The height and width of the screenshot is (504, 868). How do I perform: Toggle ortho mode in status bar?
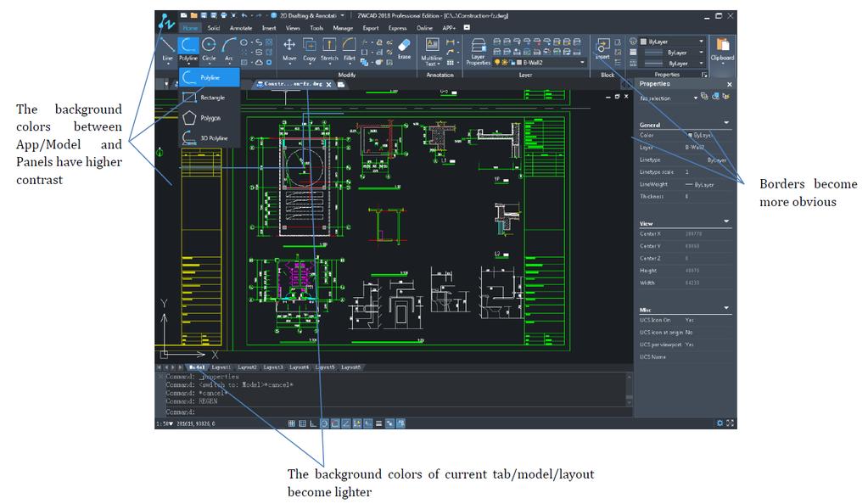click(313, 423)
